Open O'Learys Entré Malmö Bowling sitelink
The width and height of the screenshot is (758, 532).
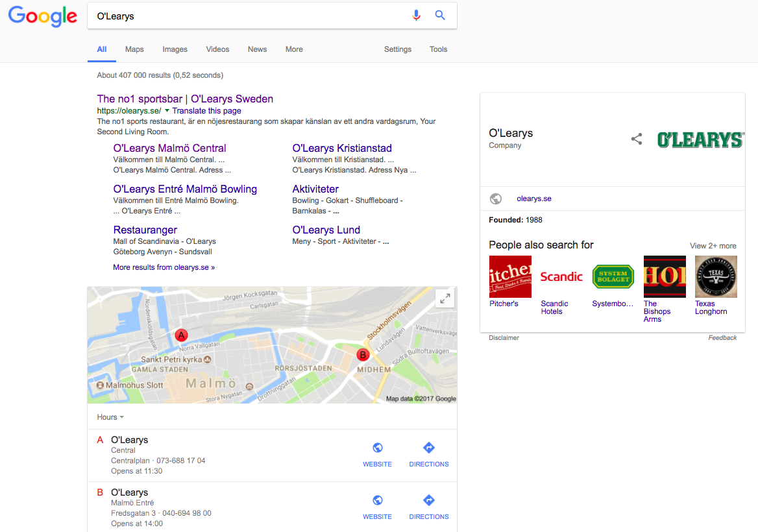pyautogui.click(x=185, y=189)
